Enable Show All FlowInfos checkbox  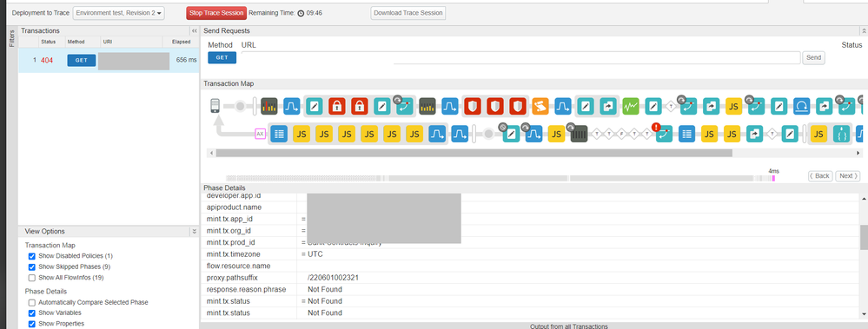tap(31, 278)
